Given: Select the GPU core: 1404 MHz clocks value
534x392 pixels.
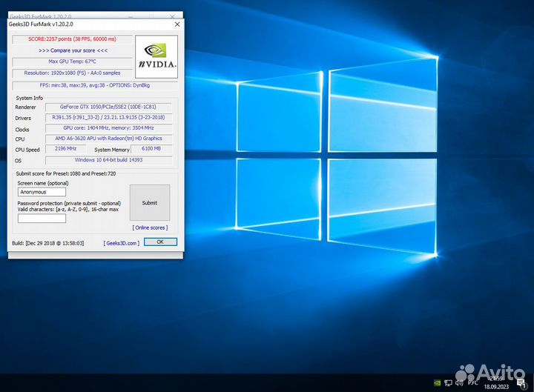Looking at the screenshot, I should pos(108,128).
